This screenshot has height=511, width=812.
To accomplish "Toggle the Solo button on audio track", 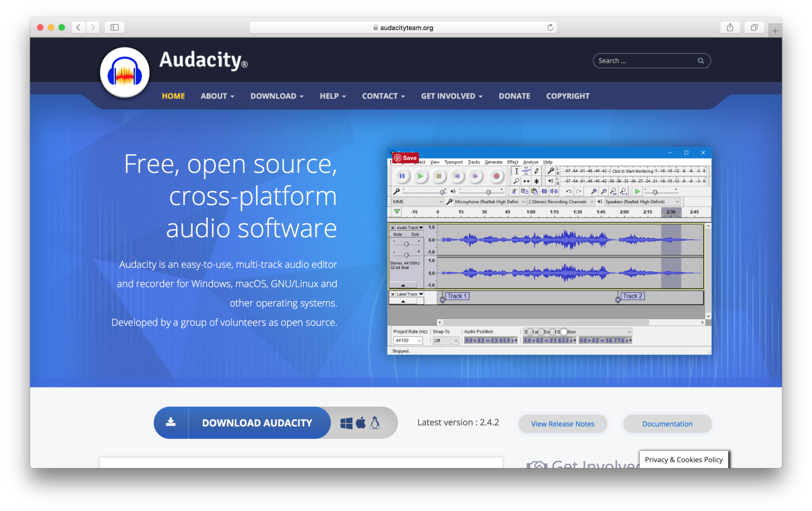I will pyautogui.click(x=415, y=234).
